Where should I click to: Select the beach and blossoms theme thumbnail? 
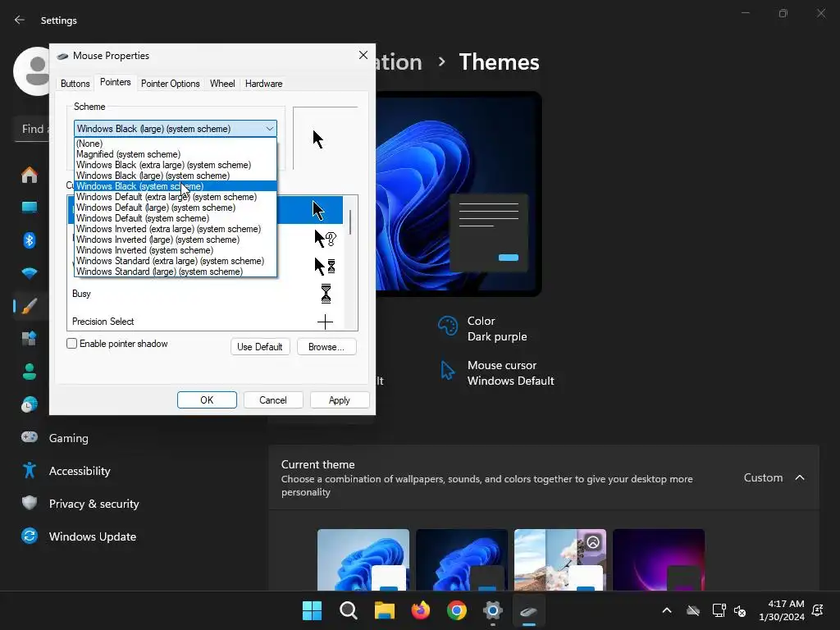(x=560, y=559)
